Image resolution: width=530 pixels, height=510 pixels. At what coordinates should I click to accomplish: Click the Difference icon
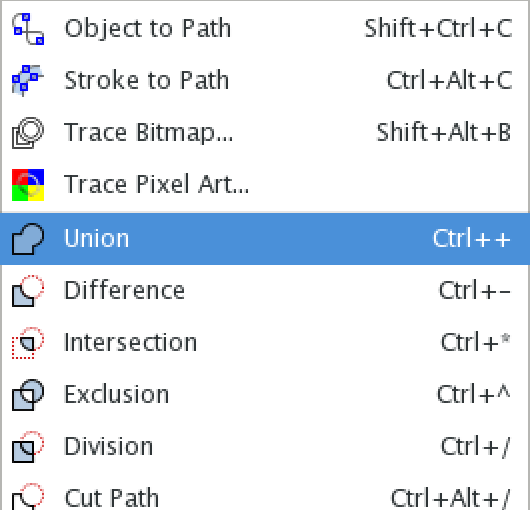click(x=28, y=291)
